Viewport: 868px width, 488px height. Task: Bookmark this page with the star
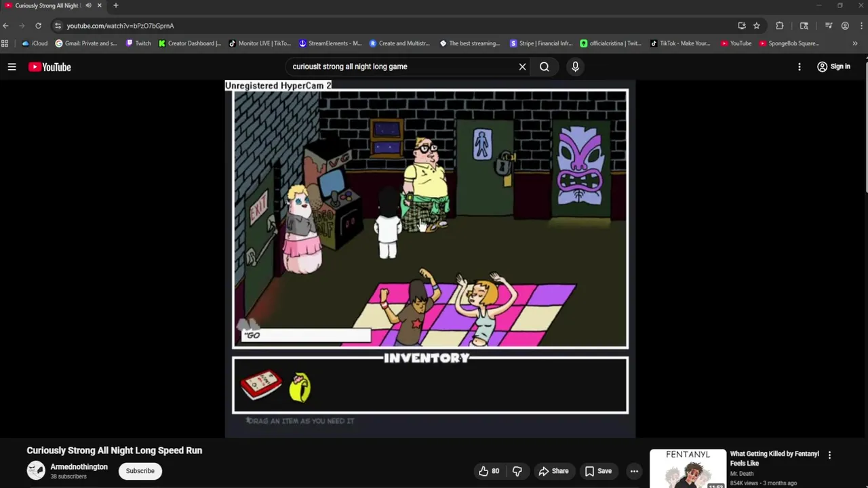point(757,26)
